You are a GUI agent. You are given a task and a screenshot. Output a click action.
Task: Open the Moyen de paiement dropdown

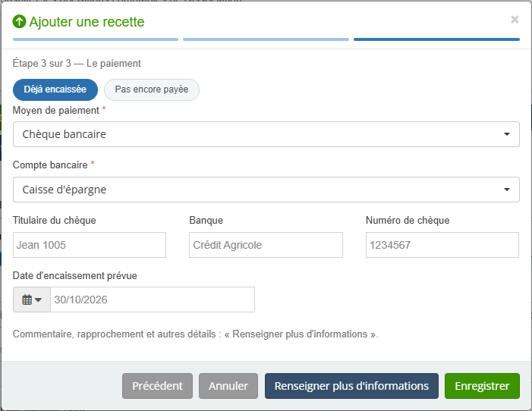[x=266, y=134]
